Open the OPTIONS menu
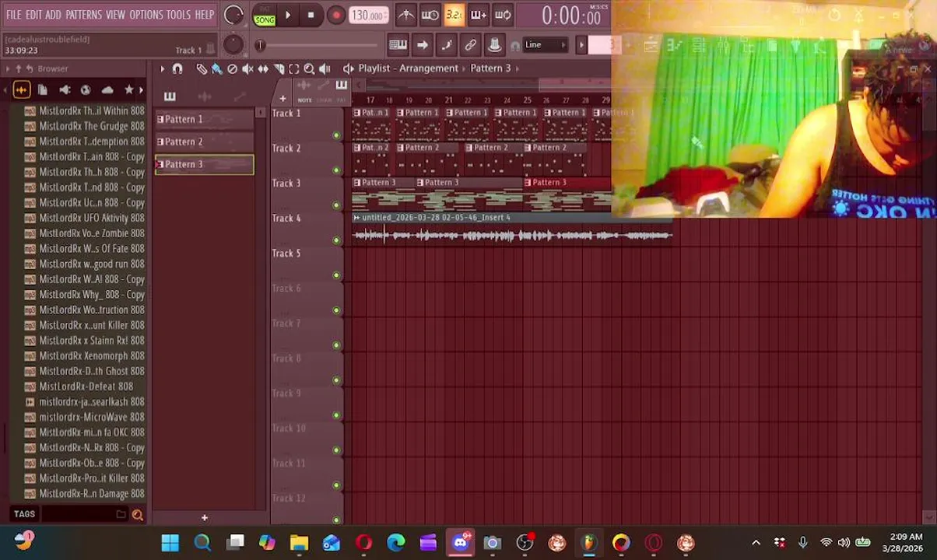Viewport: 937px width, 560px height. coord(146,15)
